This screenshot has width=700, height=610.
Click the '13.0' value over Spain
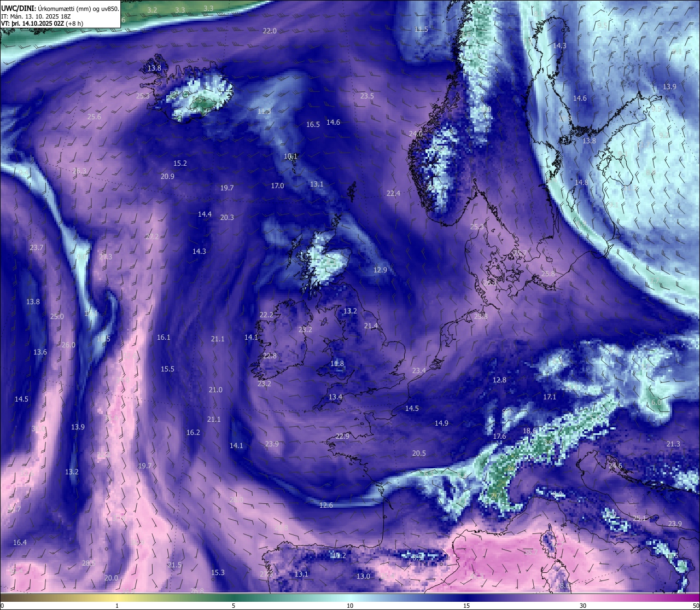tap(363, 576)
